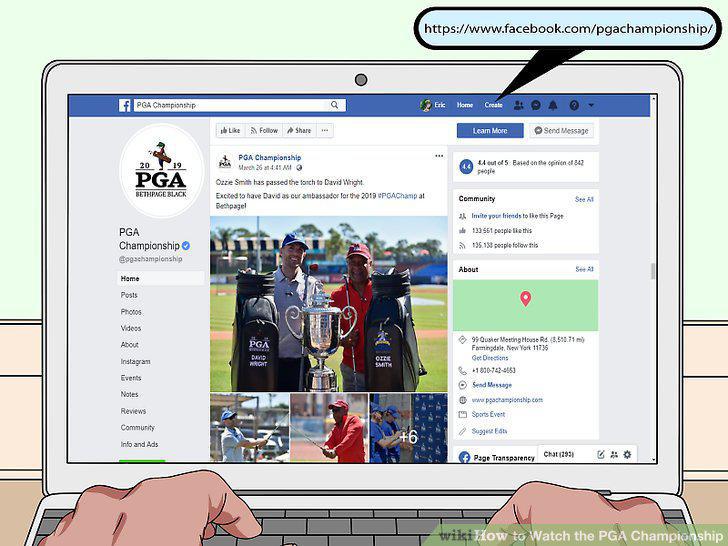The width and height of the screenshot is (728, 546).
Task: Click Invite your friends link
Action: click(496, 216)
